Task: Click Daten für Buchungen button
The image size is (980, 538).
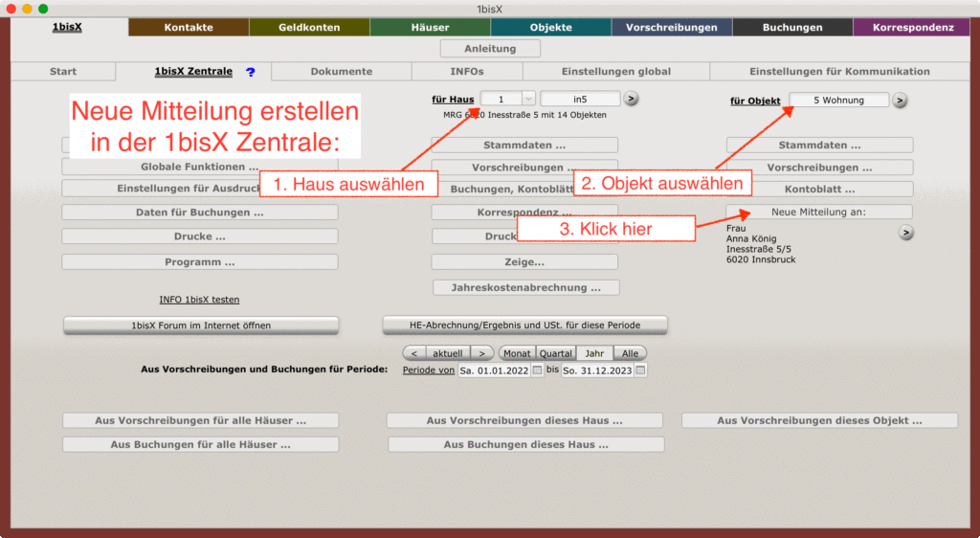Action: pos(199,213)
